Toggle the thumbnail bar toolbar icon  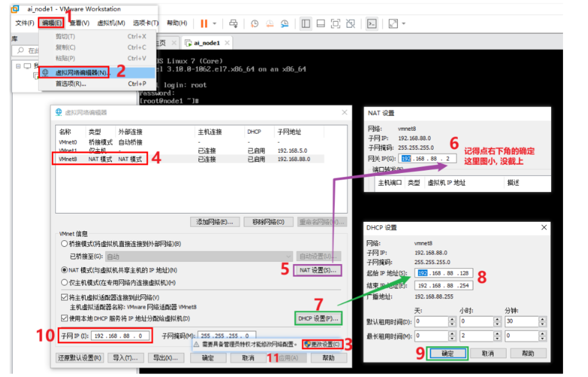point(321,24)
